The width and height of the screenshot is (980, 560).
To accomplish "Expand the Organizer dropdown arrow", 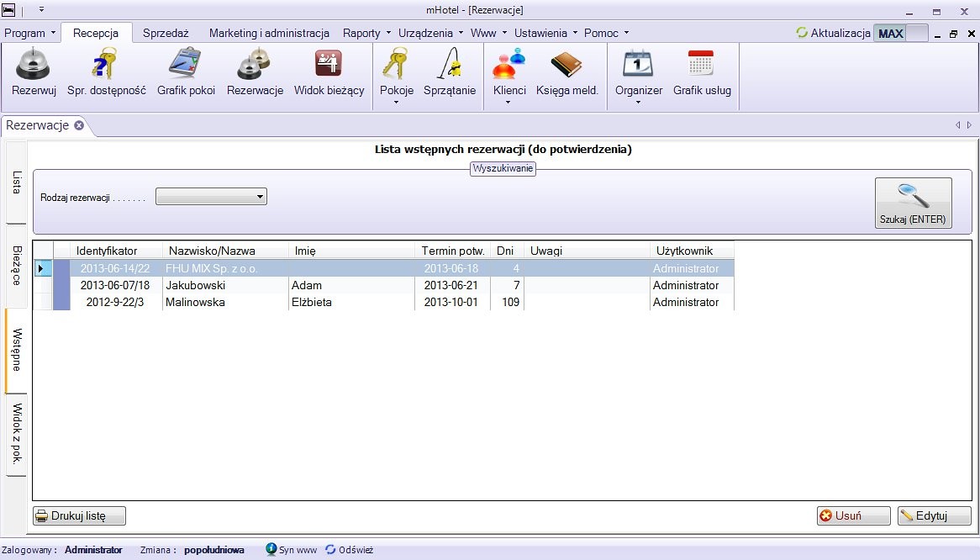I will click(x=638, y=103).
